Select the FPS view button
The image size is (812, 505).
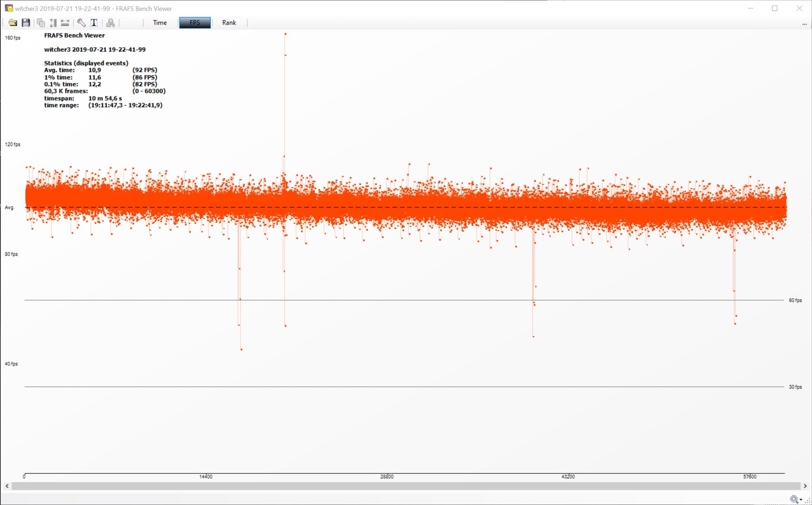point(195,23)
